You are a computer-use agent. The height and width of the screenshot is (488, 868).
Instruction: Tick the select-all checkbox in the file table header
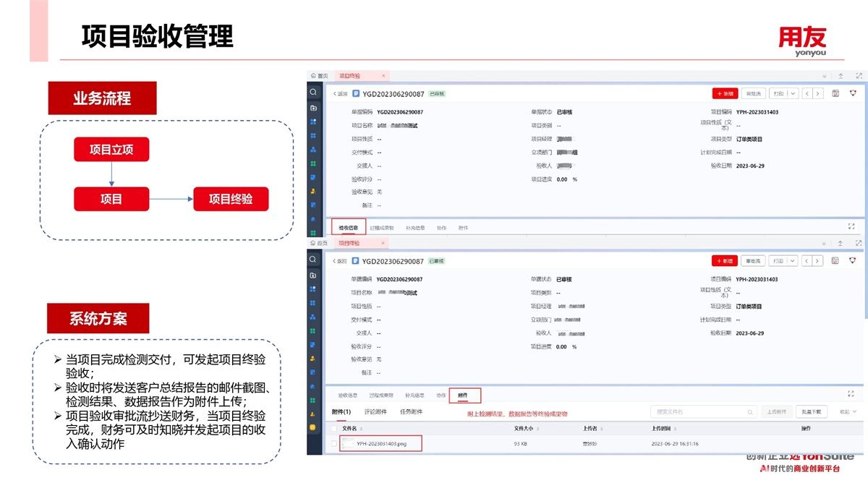click(x=333, y=429)
